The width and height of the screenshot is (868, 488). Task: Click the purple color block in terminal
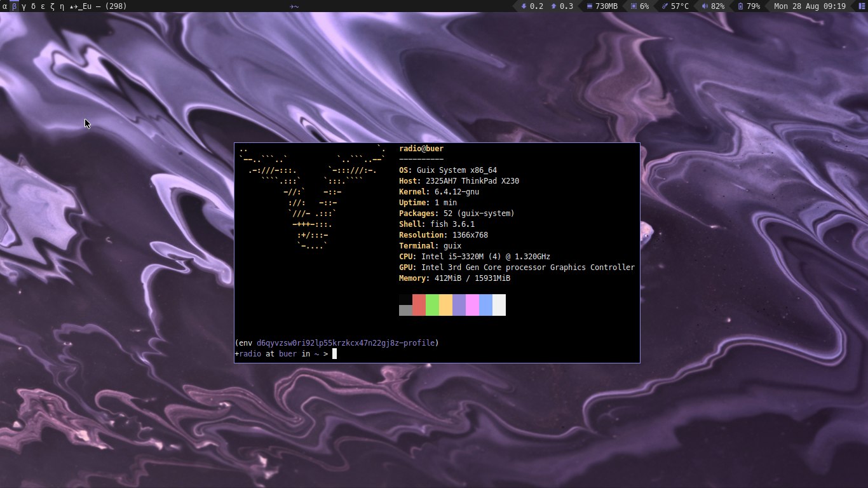[459, 305]
